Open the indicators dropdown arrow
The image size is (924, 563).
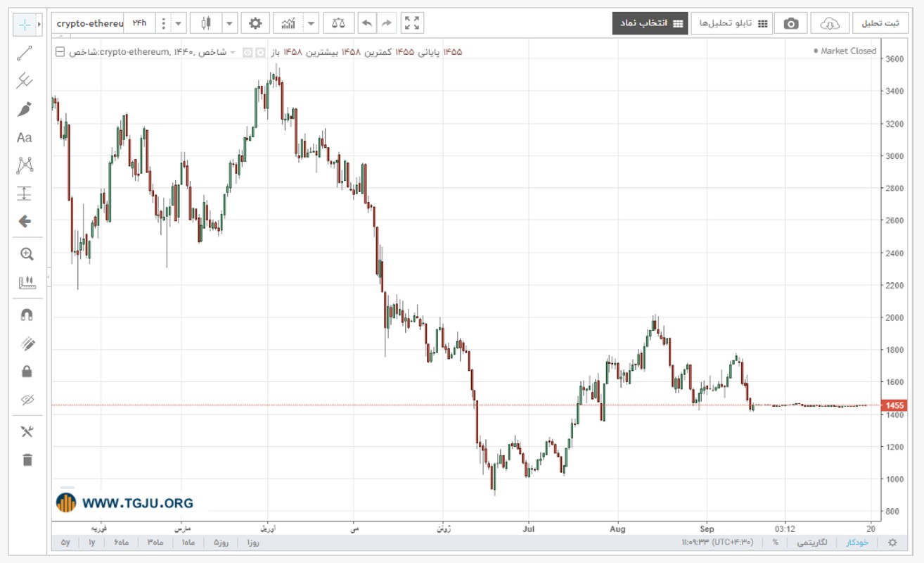pos(312,23)
